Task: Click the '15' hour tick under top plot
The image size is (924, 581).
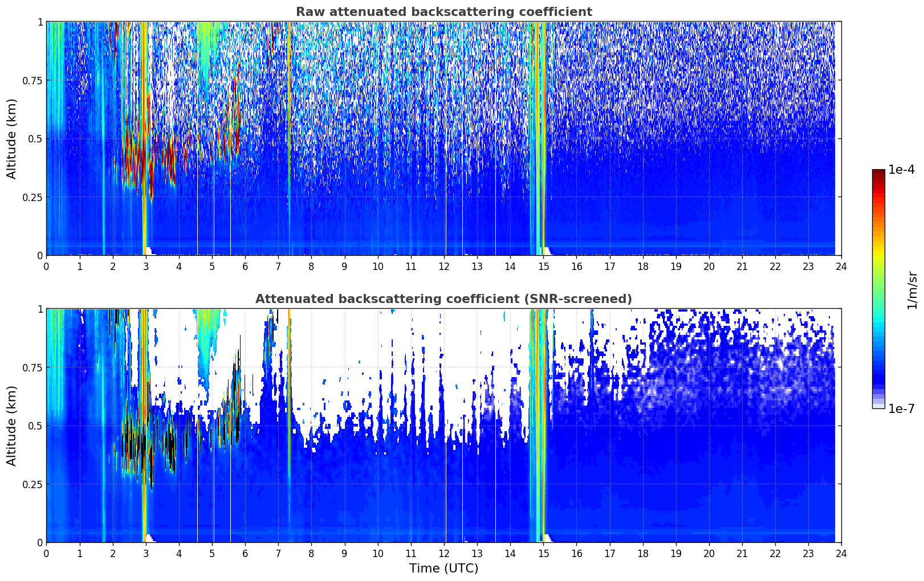Action: pyautogui.click(x=543, y=266)
